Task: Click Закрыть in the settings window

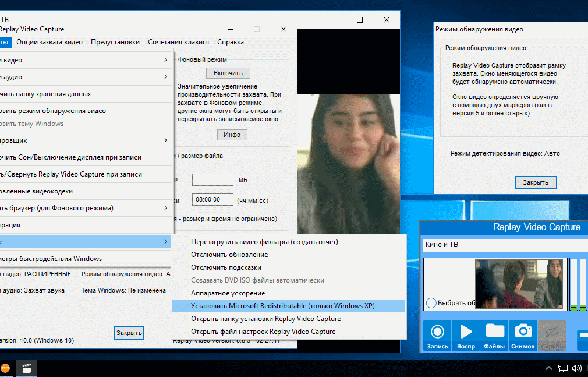Action: [x=129, y=333]
